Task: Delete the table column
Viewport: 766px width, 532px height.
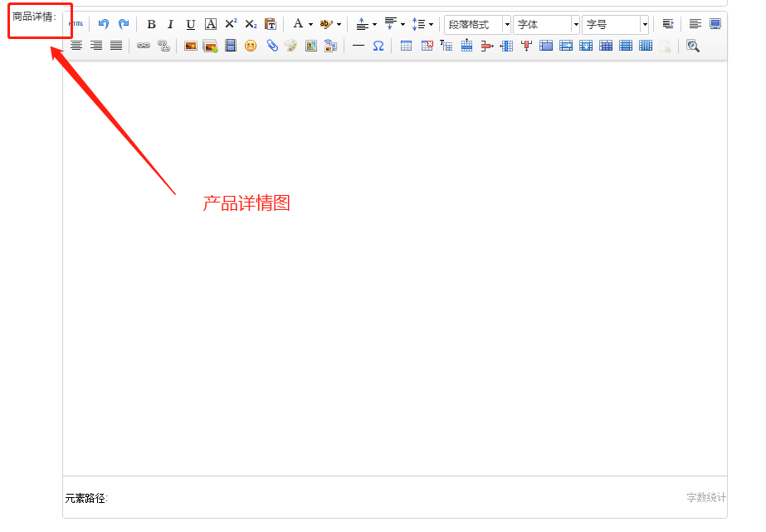Action: [526, 46]
